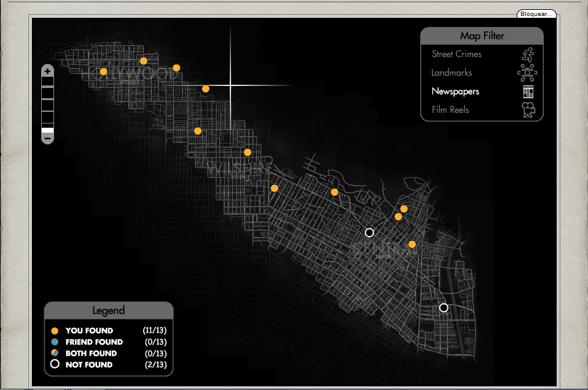Image resolution: width=588 pixels, height=390 pixels.
Task: Zoom out with the minus button
Action: tap(47, 139)
